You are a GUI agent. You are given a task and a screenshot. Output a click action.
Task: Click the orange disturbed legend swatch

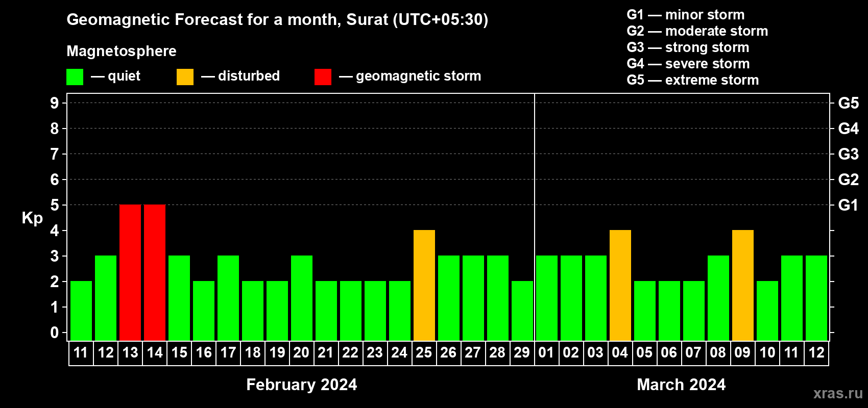point(185,77)
